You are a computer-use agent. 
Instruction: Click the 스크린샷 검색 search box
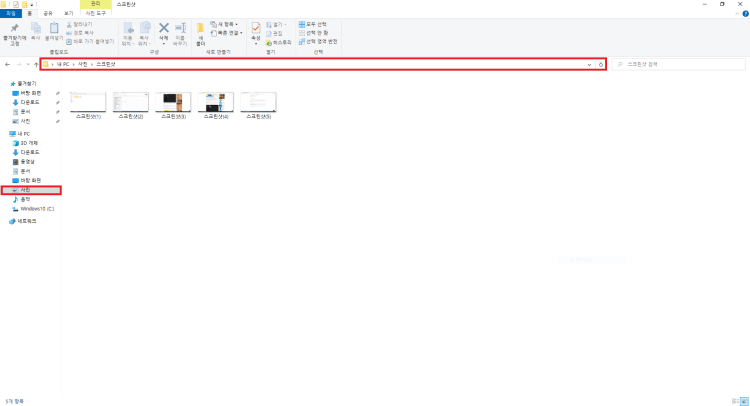point(678,64)
